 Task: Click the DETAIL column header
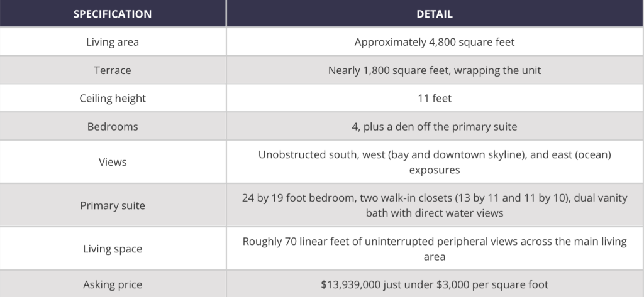(x=435, y=14)
